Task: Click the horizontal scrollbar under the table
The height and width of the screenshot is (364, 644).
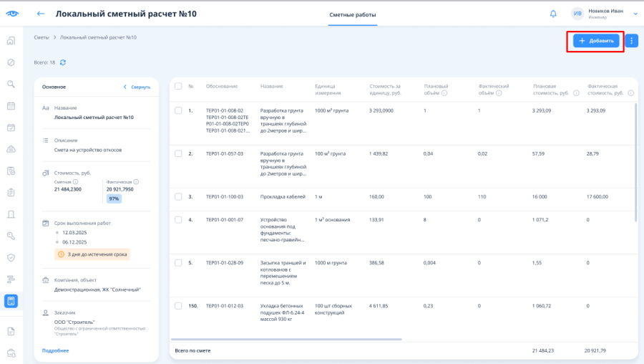Action: pos(286,340)
